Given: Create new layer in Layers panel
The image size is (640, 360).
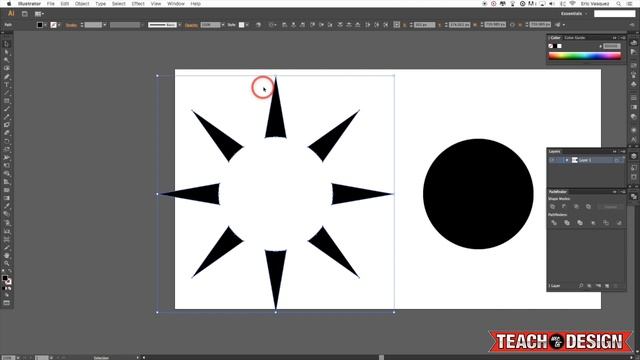Looking at the screenshot, I should (x=607, y=286).
